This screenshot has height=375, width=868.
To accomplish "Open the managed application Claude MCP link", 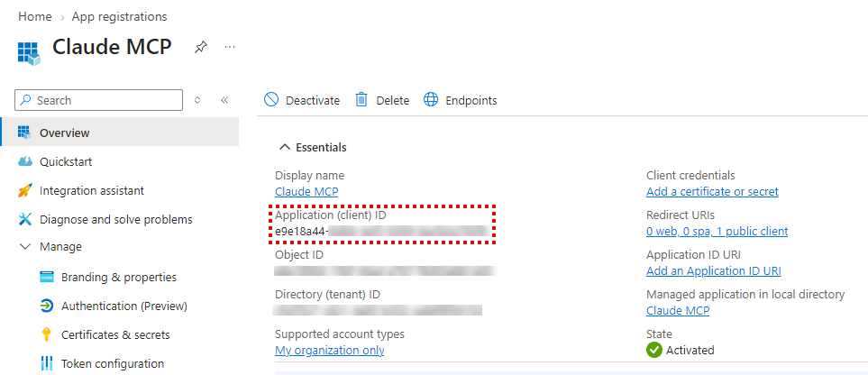I will (x=678, y=311).
